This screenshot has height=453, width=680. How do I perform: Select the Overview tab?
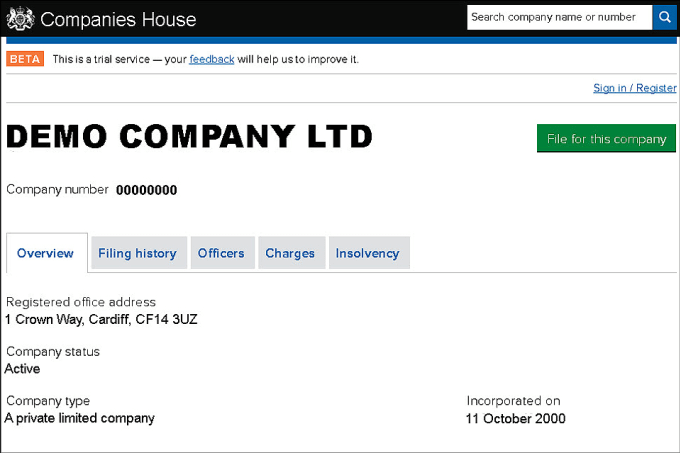coord(46,253)
